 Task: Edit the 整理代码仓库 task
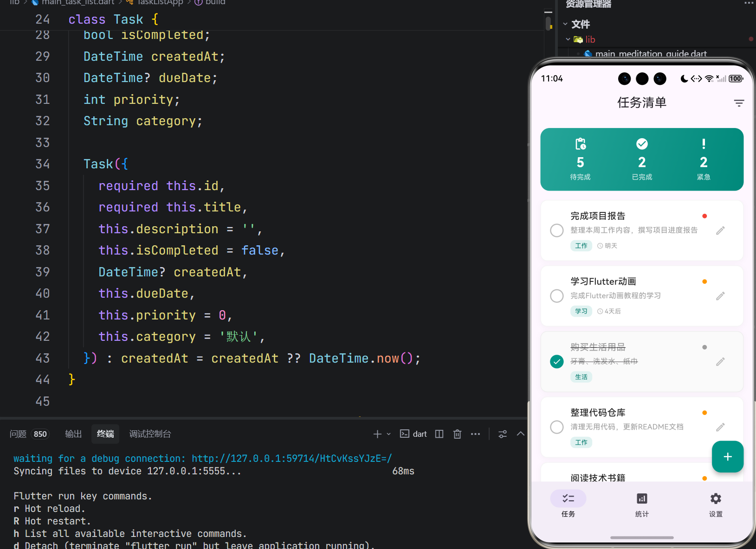[720, 427]
